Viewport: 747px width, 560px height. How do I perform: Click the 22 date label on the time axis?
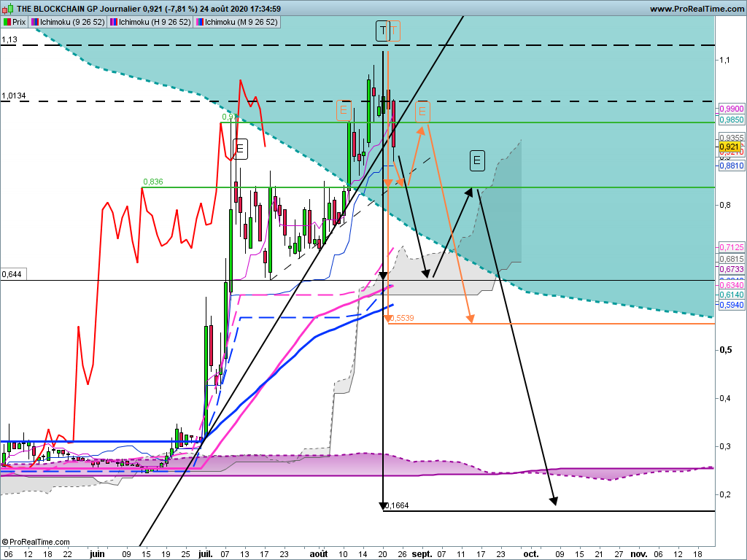pos(68,554)
